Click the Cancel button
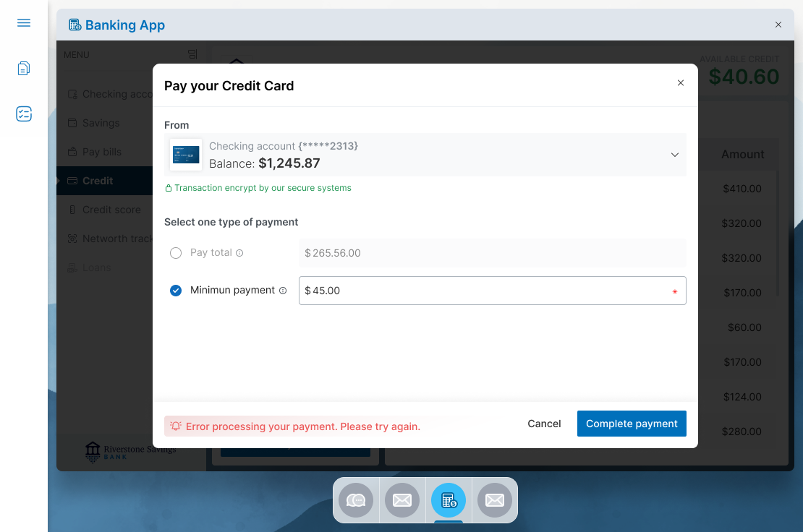 544,424
